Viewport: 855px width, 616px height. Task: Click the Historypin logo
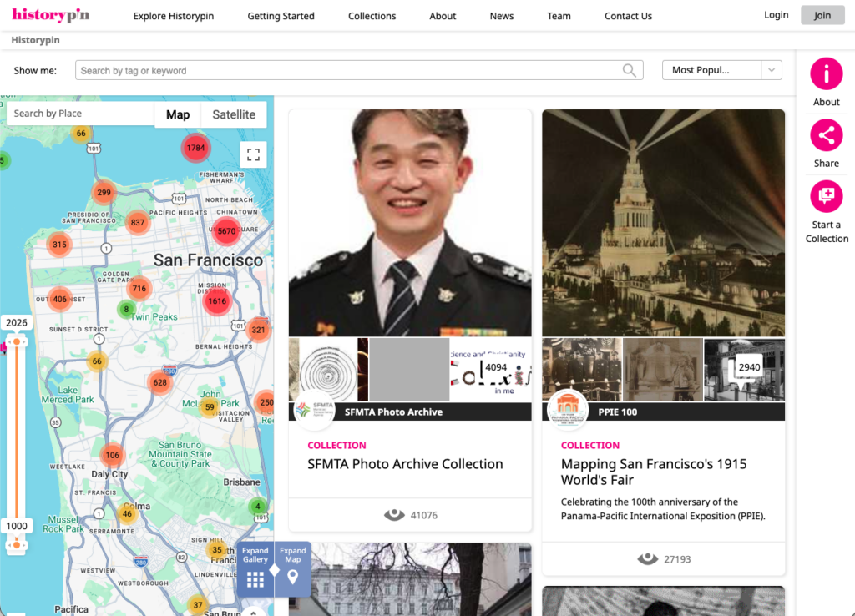point(50,15)
